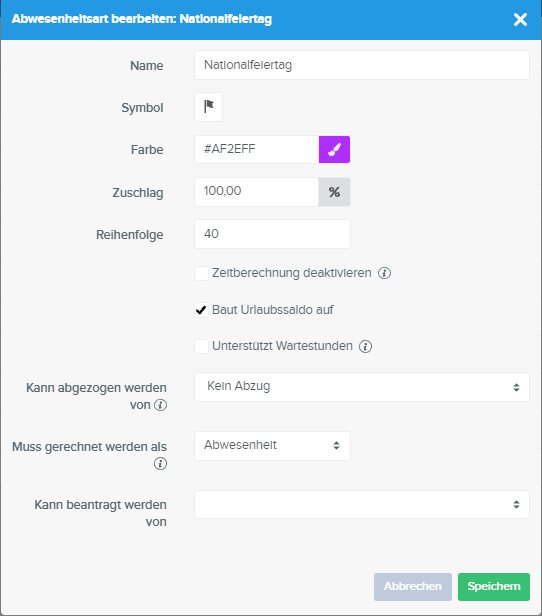Click the Zuschlag value field

pyautogui.click(x=256, y=192)
